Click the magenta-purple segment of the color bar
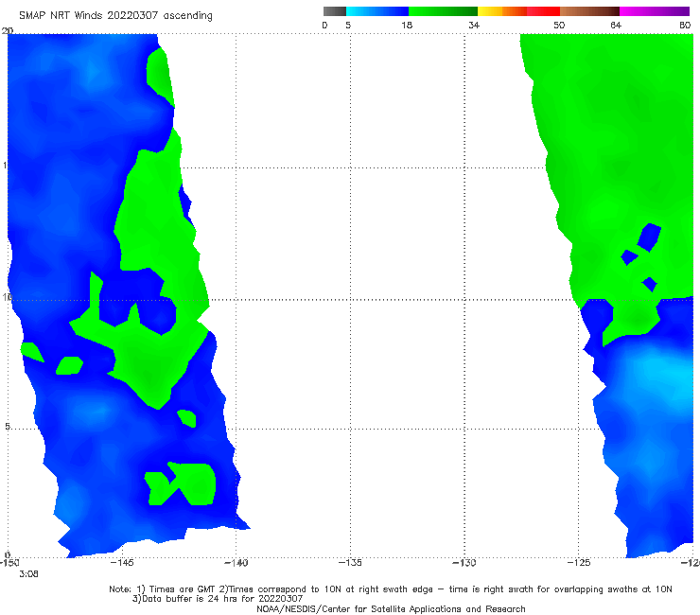700x615 pixels. coord(655,11)
